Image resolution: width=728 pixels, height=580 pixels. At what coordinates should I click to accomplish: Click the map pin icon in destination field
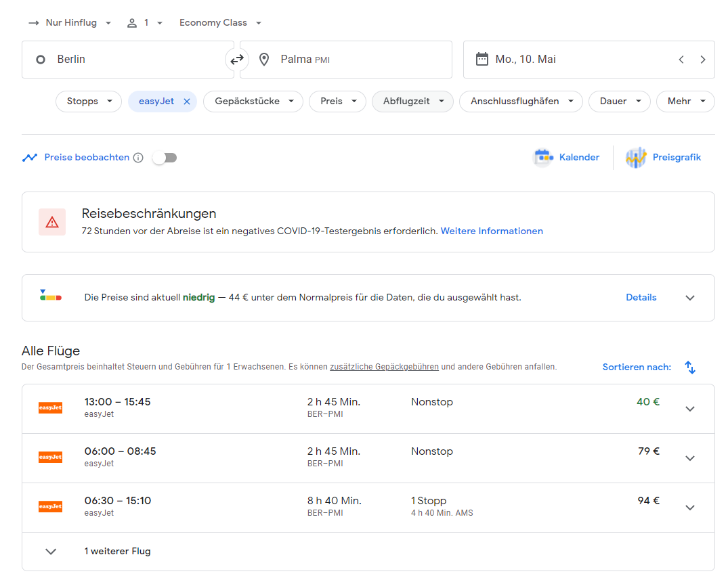pyautogui.click(x=264, y=60)
